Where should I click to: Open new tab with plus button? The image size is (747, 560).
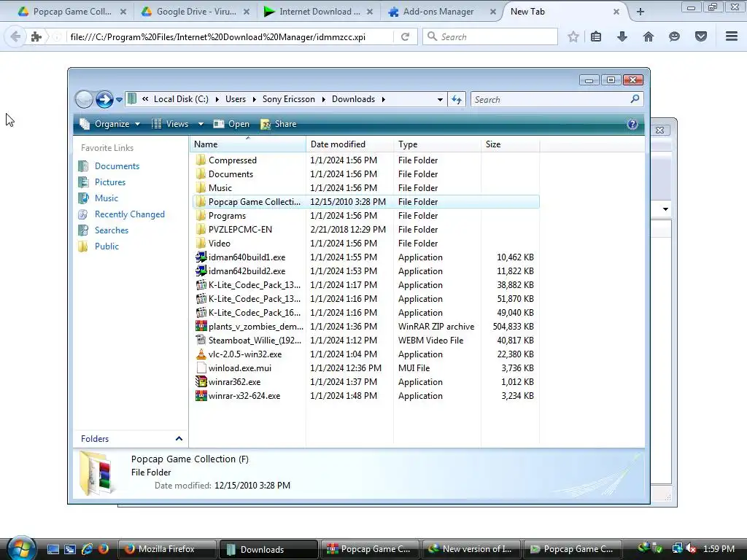pos(640,12)
